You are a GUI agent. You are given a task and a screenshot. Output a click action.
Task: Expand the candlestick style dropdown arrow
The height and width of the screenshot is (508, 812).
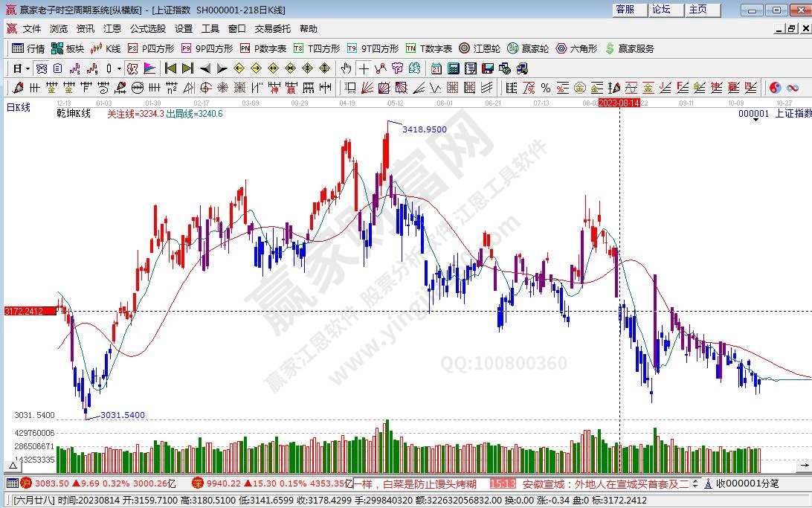pos(120,68)
